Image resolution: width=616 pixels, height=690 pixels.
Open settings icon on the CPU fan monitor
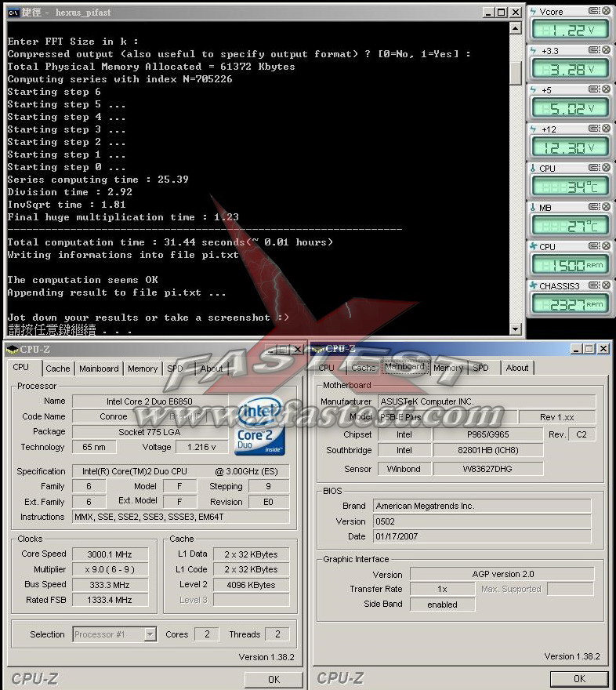tap(594, 246)
